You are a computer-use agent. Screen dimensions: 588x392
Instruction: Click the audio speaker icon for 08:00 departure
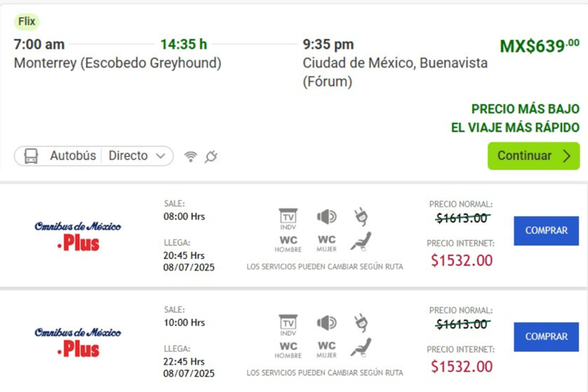pos(327,217)
